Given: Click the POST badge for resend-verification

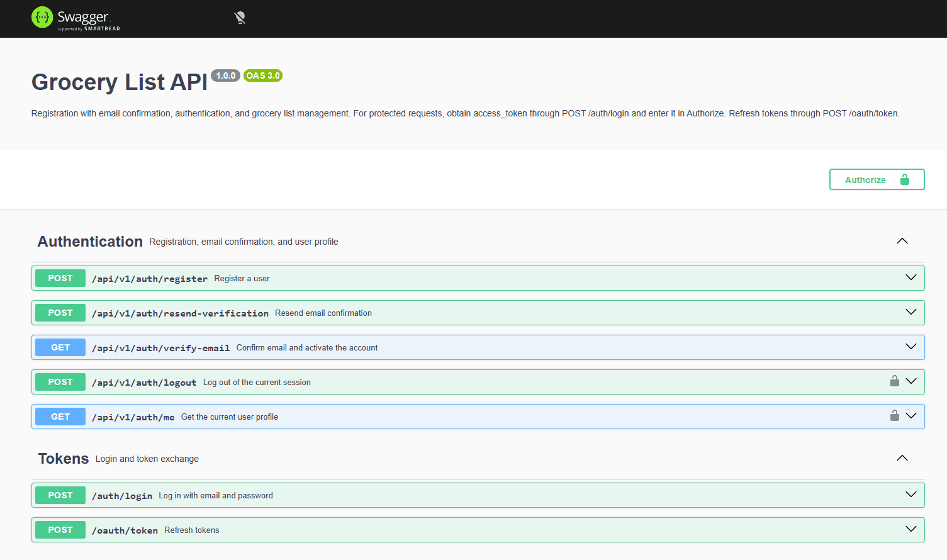Looking at the screenshot, I should tap(60, 313).
